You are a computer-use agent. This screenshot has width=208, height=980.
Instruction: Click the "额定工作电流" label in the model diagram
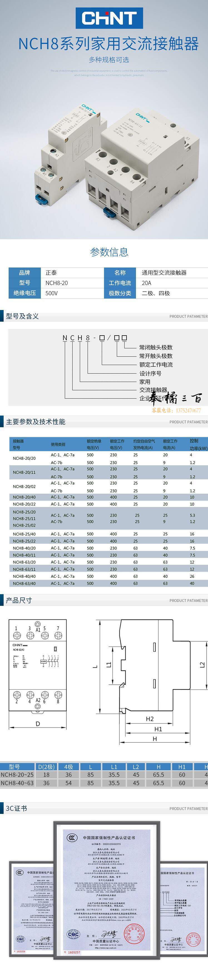[x=156, y=364]
